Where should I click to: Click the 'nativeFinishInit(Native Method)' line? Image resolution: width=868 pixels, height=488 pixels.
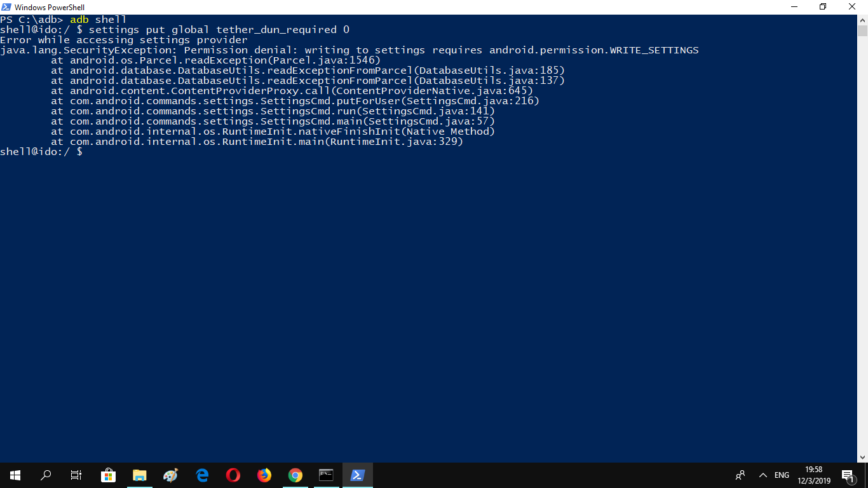pos(273,132)
